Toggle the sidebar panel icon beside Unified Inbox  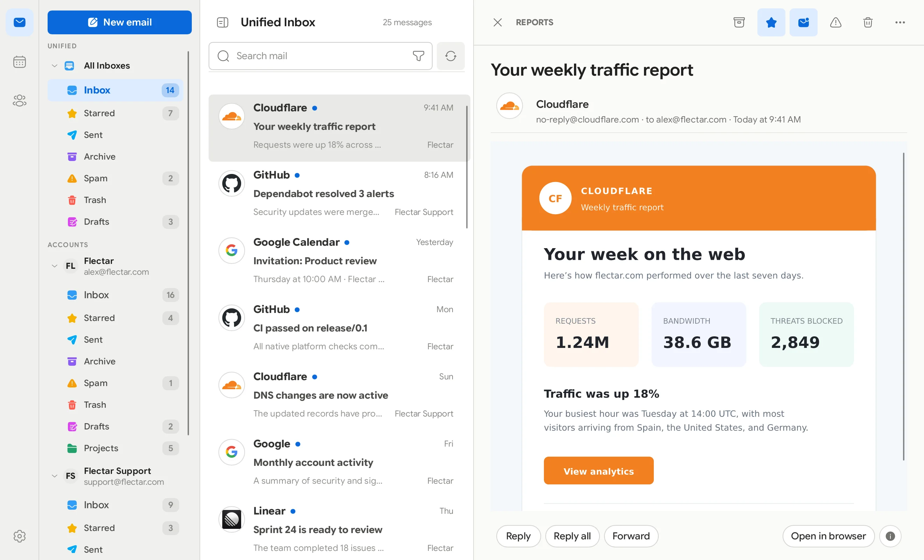tap(222, 22)
